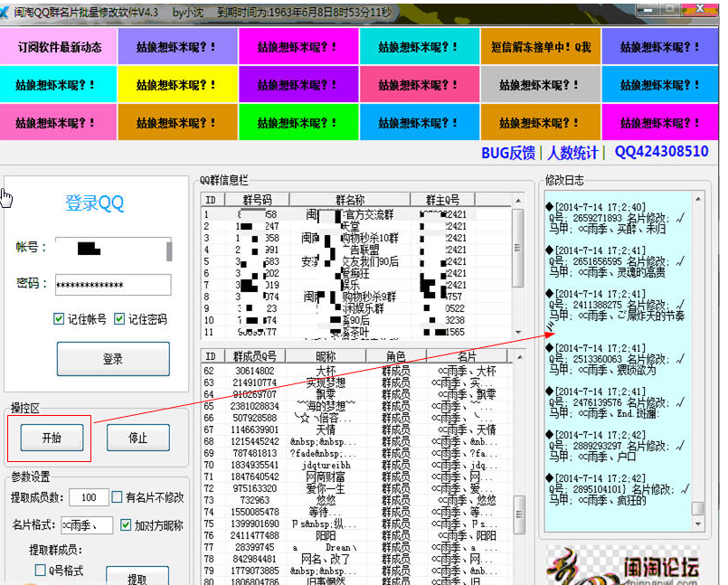Image resolution: width=728 pixels, height=585 pixels.
Task: Click the 群名称 column header
Action: 350,200
